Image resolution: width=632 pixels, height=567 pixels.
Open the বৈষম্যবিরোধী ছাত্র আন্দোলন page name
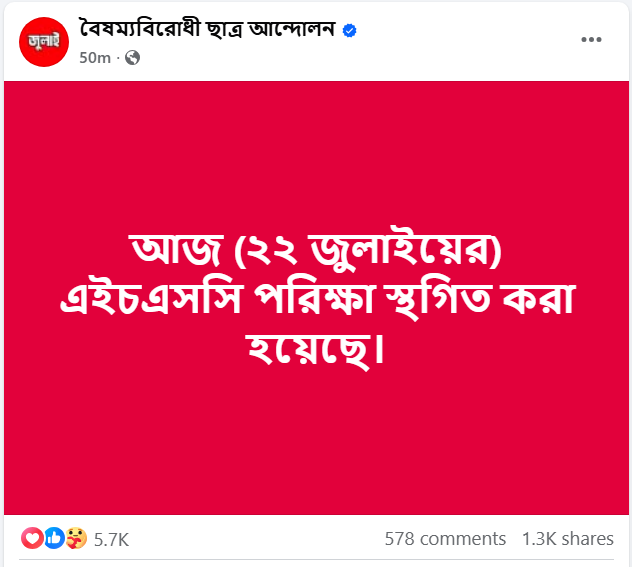click(x=208, y=31)
